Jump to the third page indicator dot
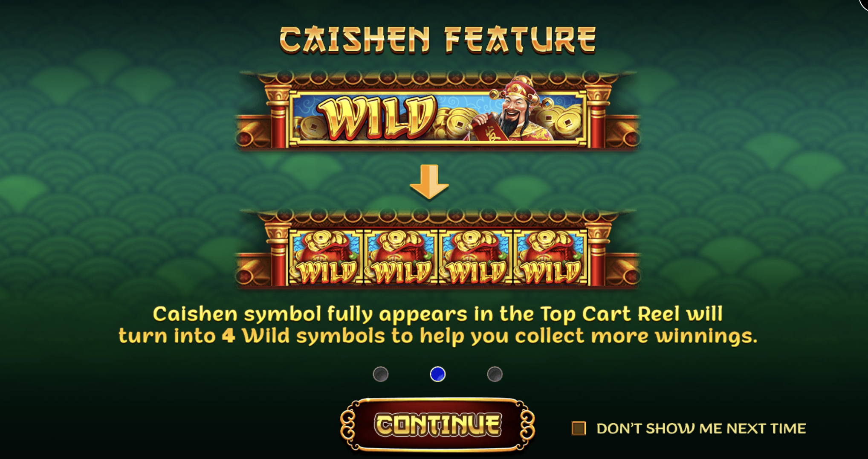This screenshot has width=868, height=459. coord(495,374)
